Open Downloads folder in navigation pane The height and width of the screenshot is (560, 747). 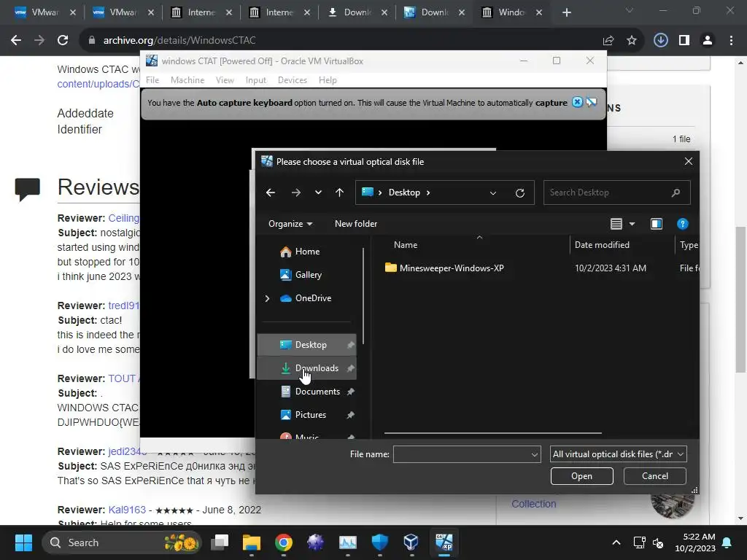coord(307,368)
